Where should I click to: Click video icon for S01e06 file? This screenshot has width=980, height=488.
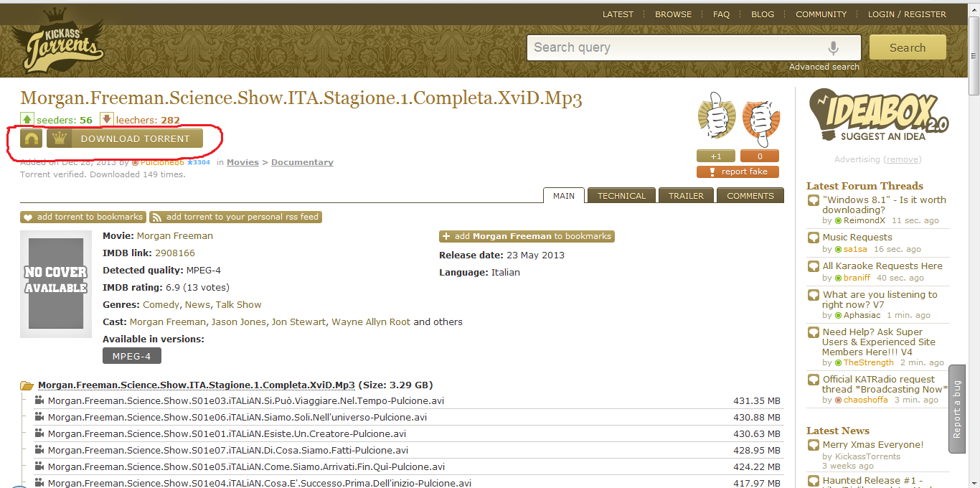[39, 417]
